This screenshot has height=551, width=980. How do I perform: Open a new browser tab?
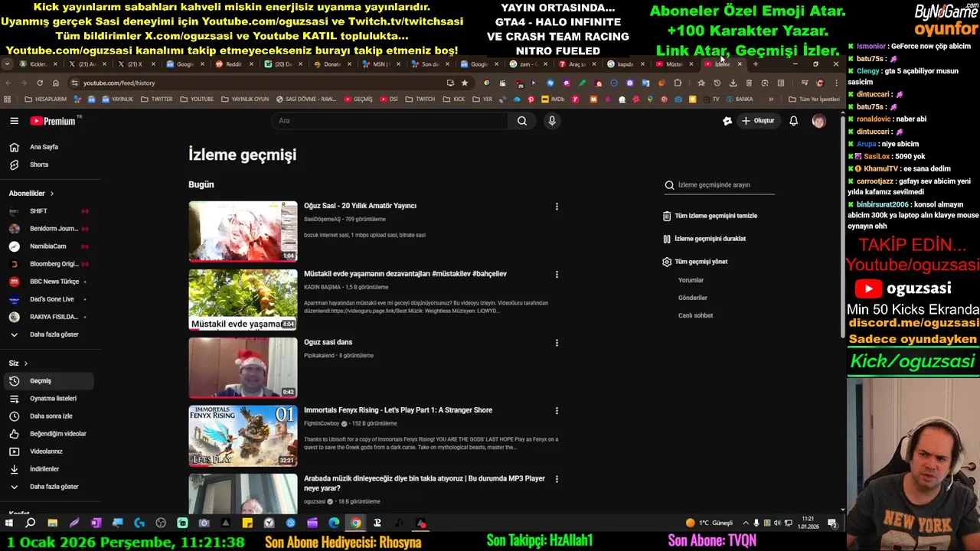click(x=756, y=64)
